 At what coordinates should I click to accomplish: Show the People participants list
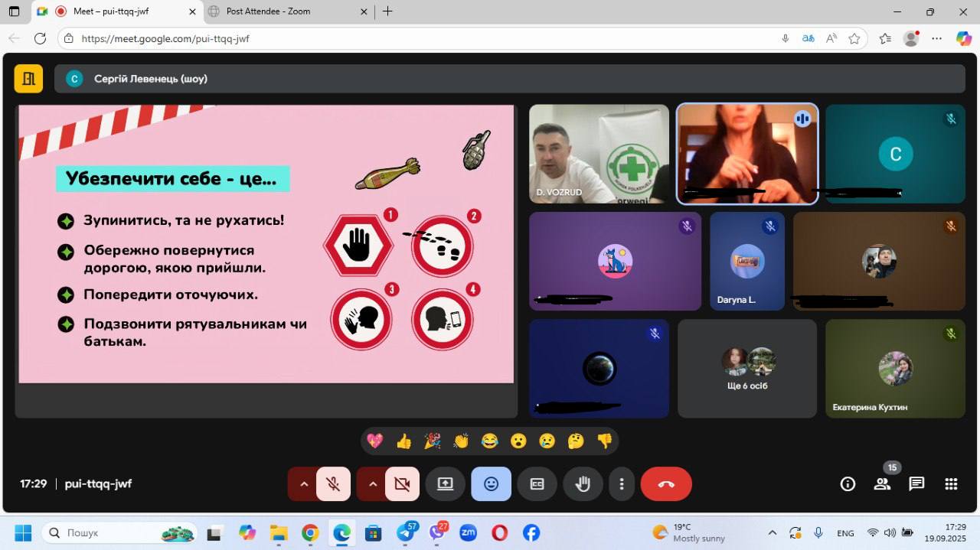pyautogui.click(x=882, y=483)
